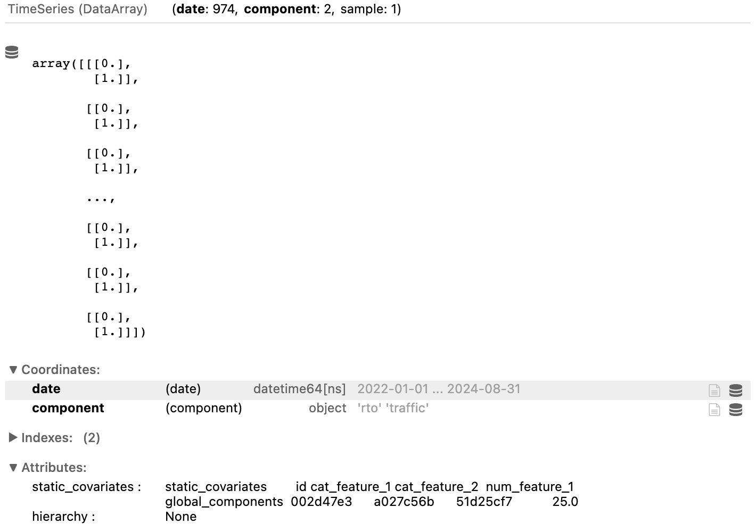This screenshot has width=756, height=532.
Task: Show data values of component coordinate
Action: click(736, 410)
